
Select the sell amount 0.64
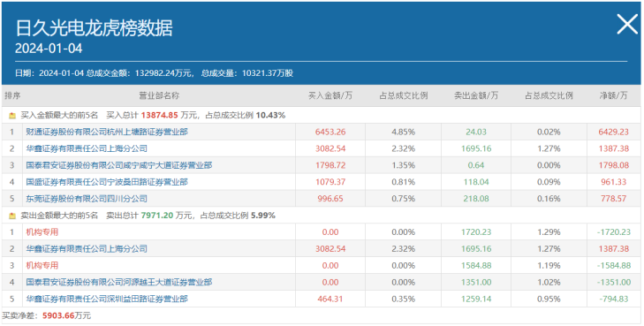[x=476, y=165]
